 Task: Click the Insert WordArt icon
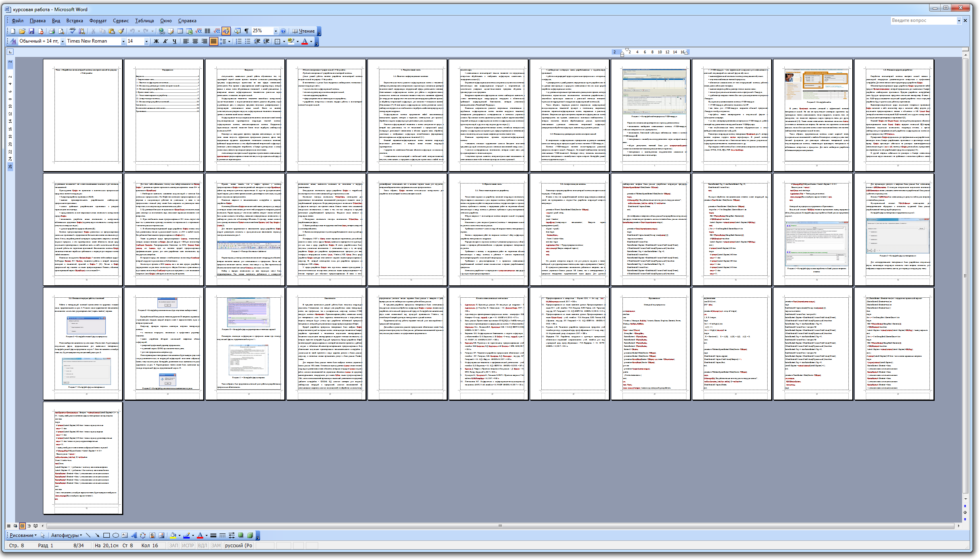(134, 535)
